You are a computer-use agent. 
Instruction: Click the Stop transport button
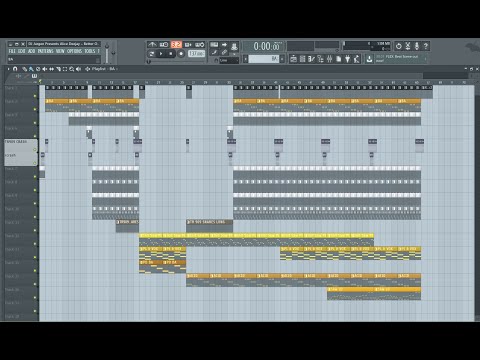[171, 53]
